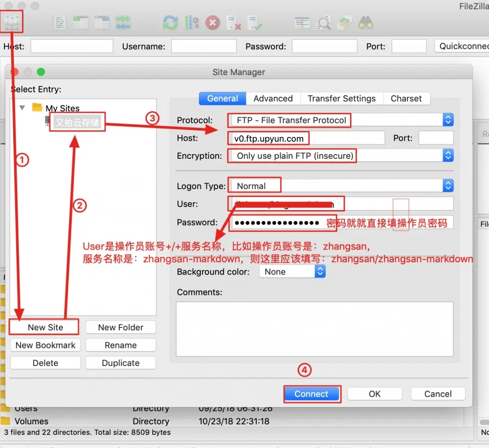489x448 pixels.
Task: Click the Delete button
Action: 45,363
